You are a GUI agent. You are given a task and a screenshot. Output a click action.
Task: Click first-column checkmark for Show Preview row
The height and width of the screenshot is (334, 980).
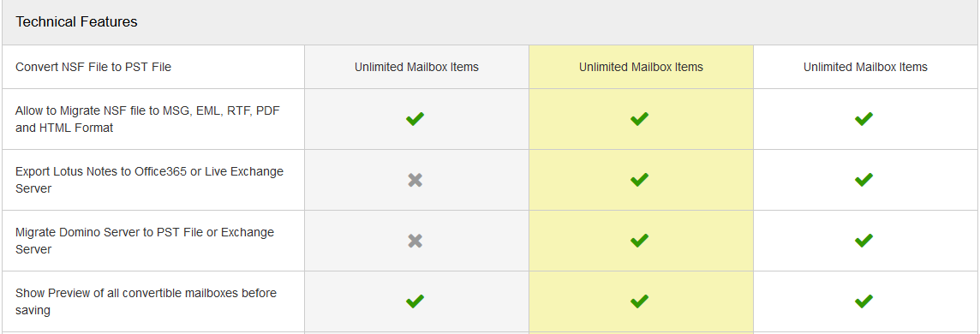415,301
